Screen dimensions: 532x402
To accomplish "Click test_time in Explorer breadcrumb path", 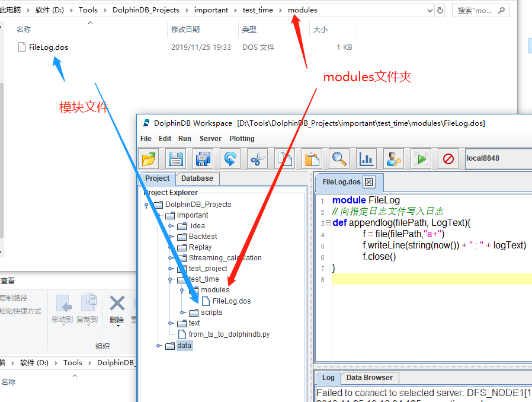I will click(258, 10).
